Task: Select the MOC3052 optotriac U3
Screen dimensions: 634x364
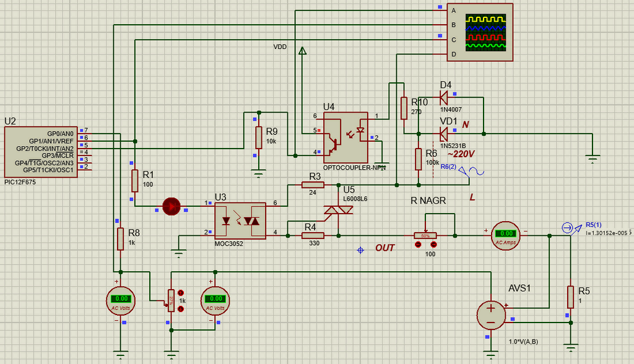Action: 240,221
